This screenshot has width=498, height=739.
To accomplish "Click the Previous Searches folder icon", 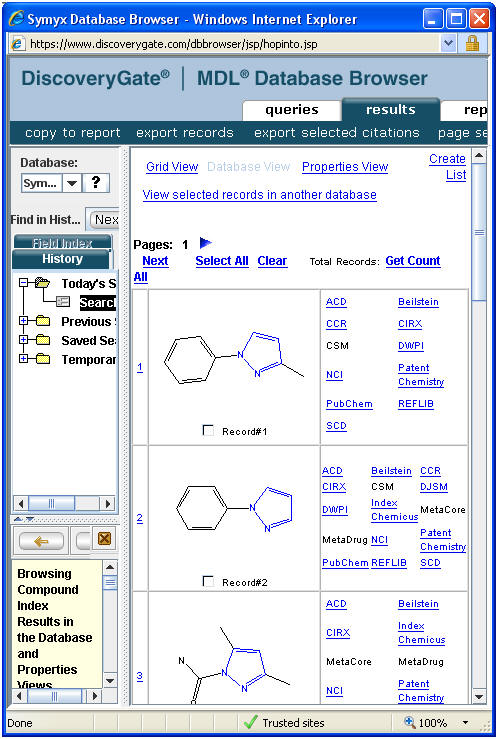I will (x=43, y=321).
